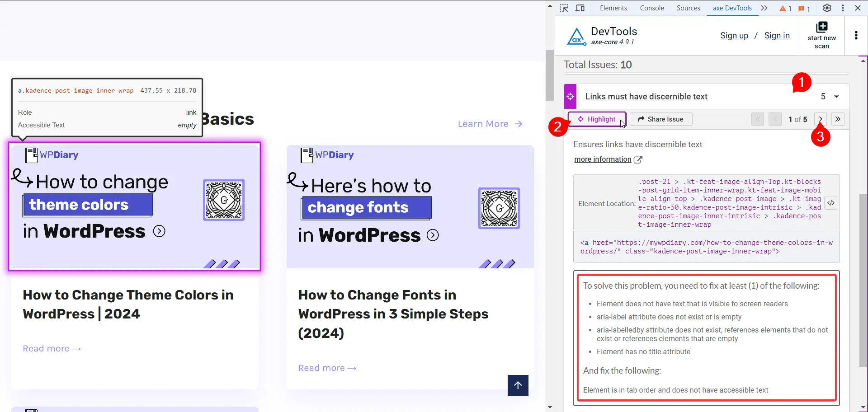The image size is (868, 412).
Task: Open the theme colors post thumbnail
Action: (134, 206)
